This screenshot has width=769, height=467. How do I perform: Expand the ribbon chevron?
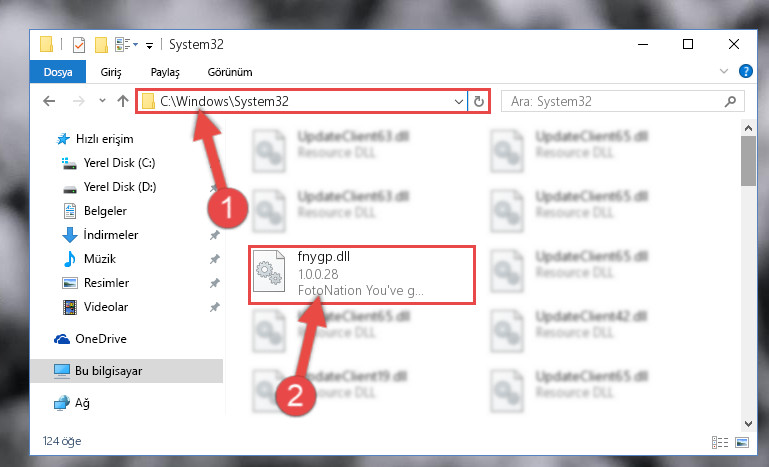(723, 72)
